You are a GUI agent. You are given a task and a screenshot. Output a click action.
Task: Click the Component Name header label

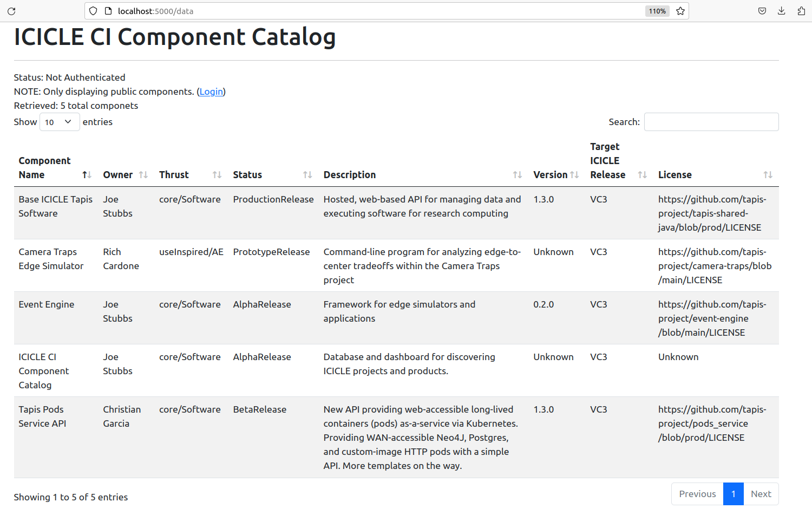pos(44,168)
